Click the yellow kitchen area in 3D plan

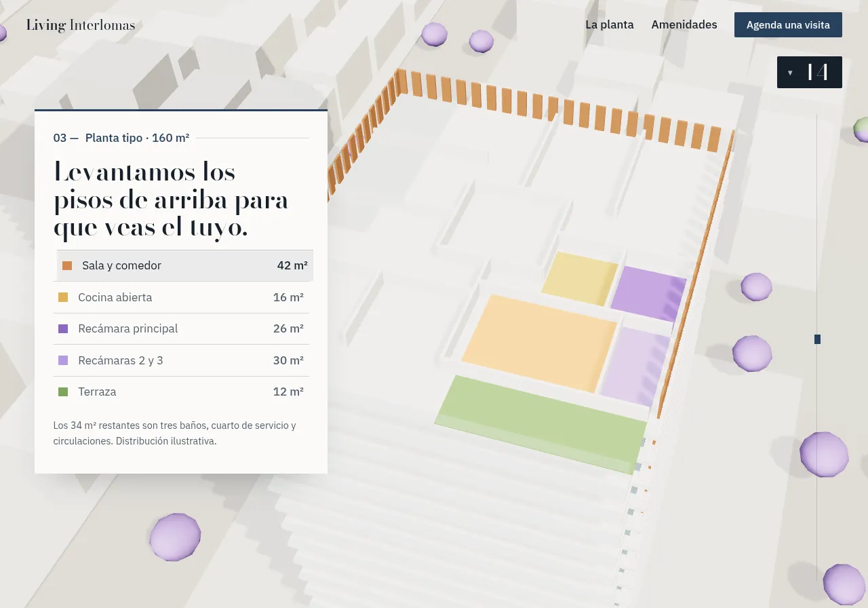(580, 278)
